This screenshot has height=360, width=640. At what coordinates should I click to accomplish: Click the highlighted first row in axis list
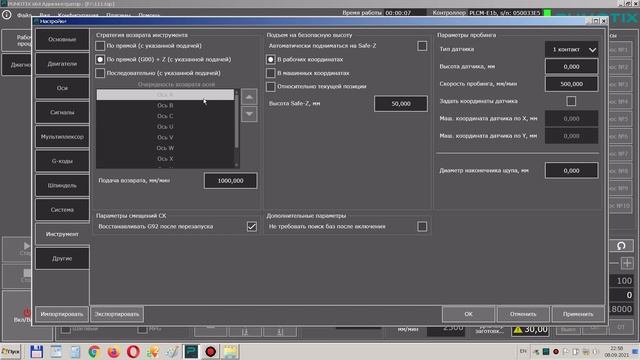point(165,95)
